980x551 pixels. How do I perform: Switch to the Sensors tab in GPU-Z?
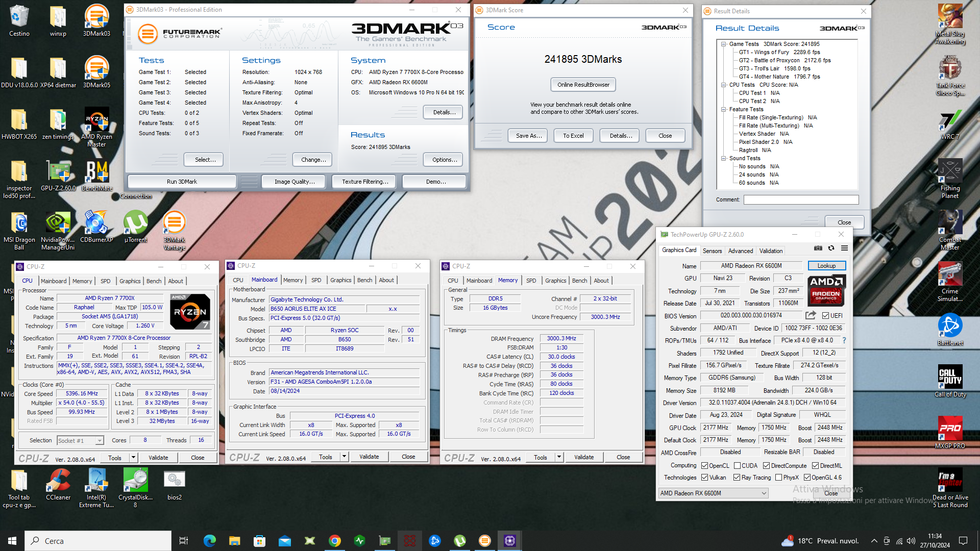(x=712, y=251)
